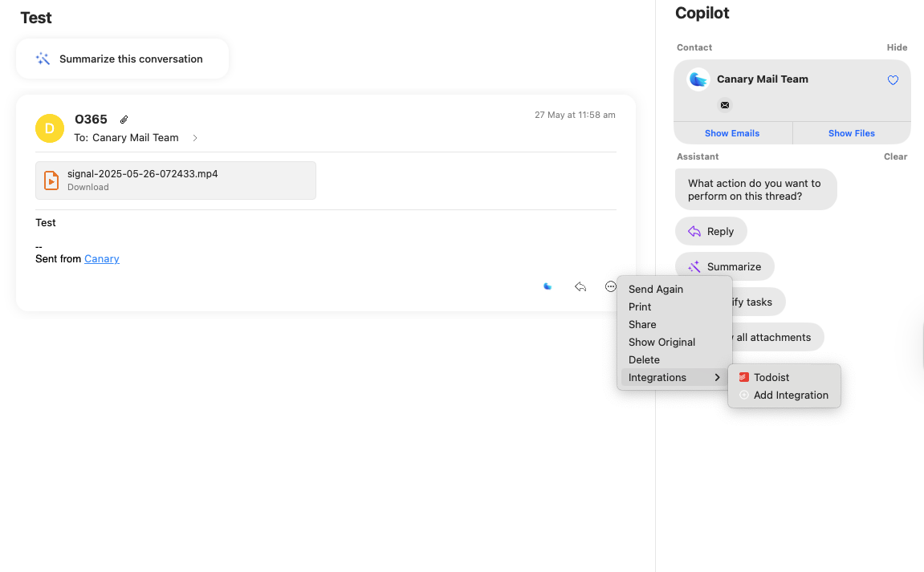The height and width of the screenshot is (572, 924).
Task: Click the orange video file icon
Action: [51, 181]
